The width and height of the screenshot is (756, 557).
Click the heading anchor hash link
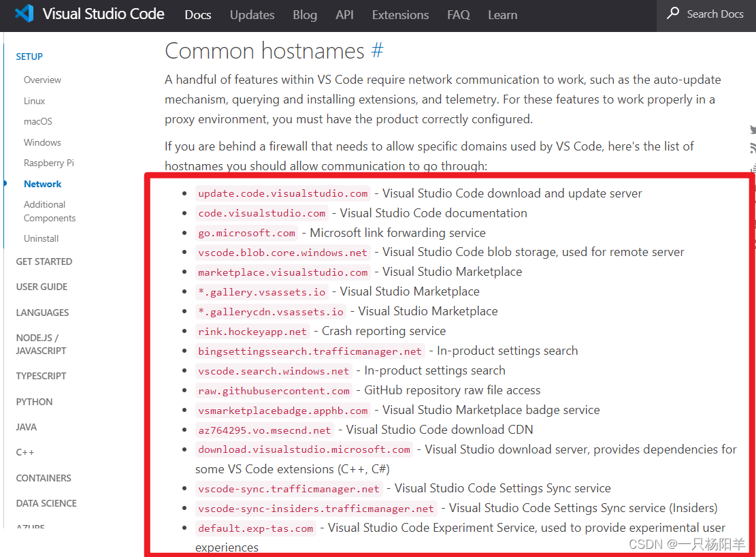[x=377, y=50]
